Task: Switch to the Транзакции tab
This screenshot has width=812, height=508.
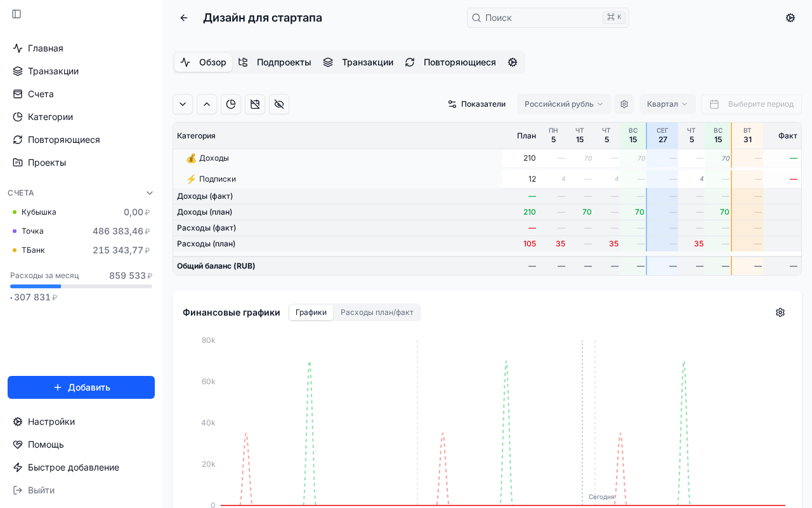Action: point(359,62)
